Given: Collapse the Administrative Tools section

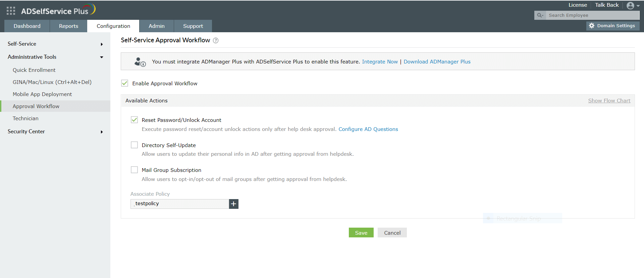Looking at the screenshot, I should [x=102, y=57].
